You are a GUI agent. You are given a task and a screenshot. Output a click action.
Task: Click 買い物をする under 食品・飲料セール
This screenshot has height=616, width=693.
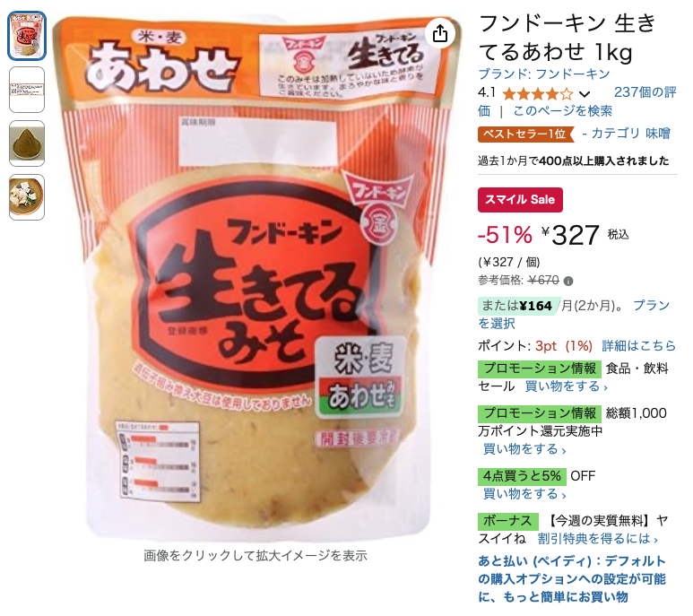click(567, 386)
